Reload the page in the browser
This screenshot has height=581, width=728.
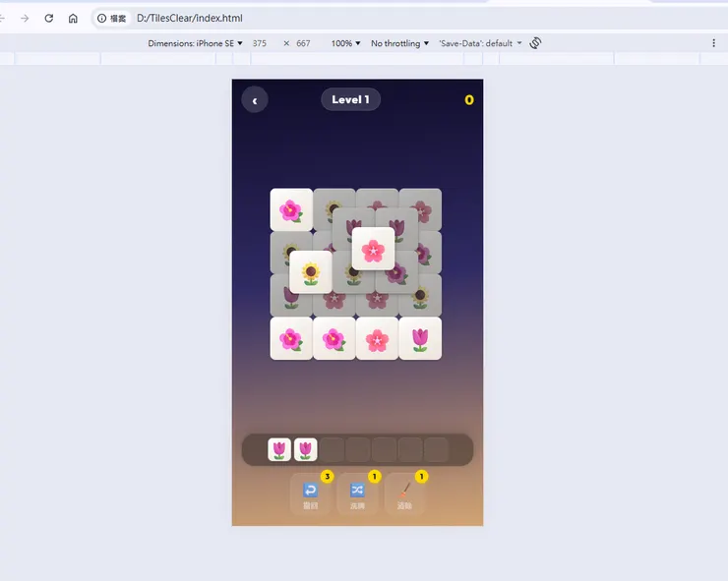[49, 18]
